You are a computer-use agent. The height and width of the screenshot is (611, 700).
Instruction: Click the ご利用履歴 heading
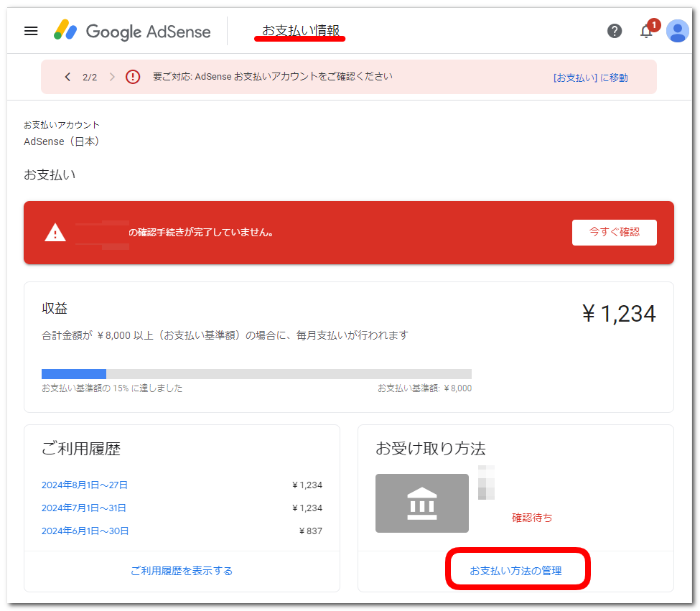pos(81,449)
